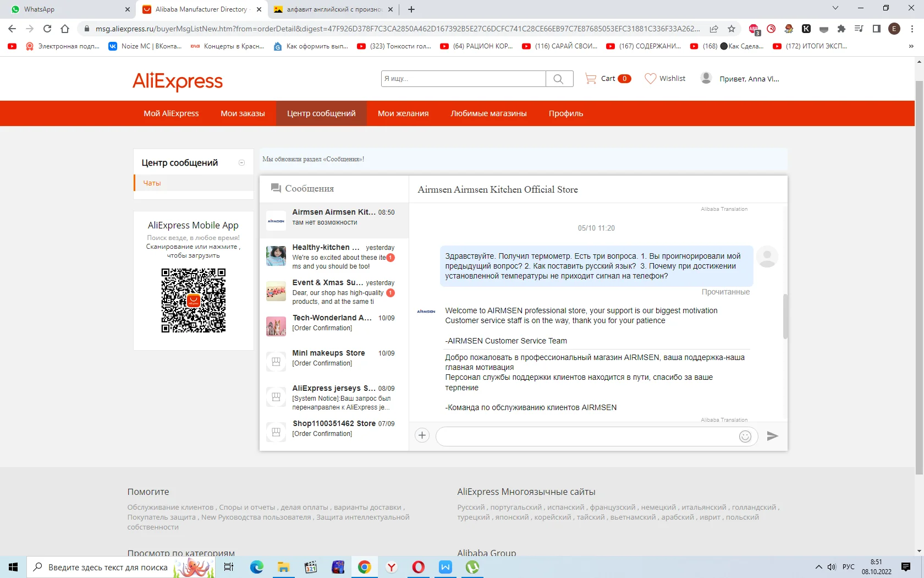Open the Chrome three-dot menu
The image size is (924, 578).
912,29
